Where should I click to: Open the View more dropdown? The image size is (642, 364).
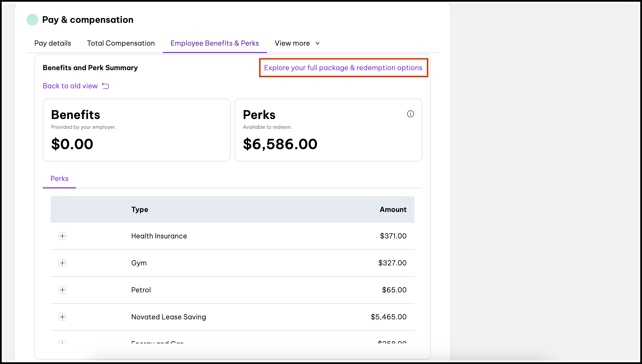[x=297, y=43]
